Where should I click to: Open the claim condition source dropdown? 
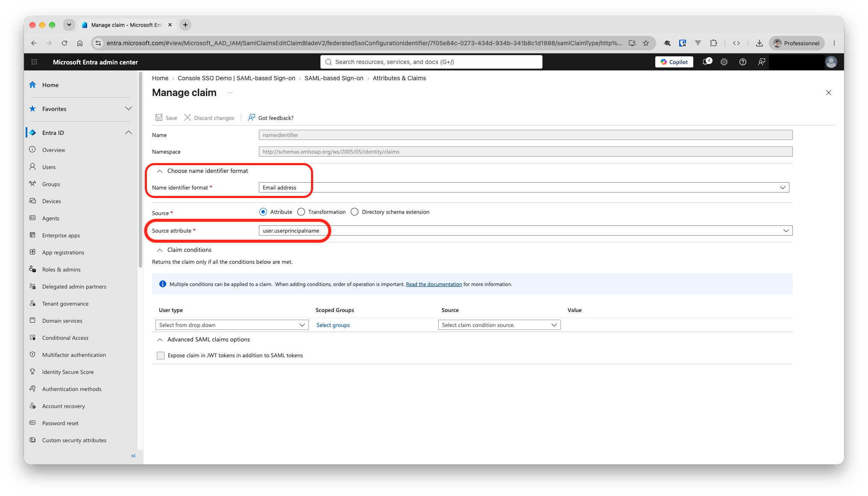[499, 325]
